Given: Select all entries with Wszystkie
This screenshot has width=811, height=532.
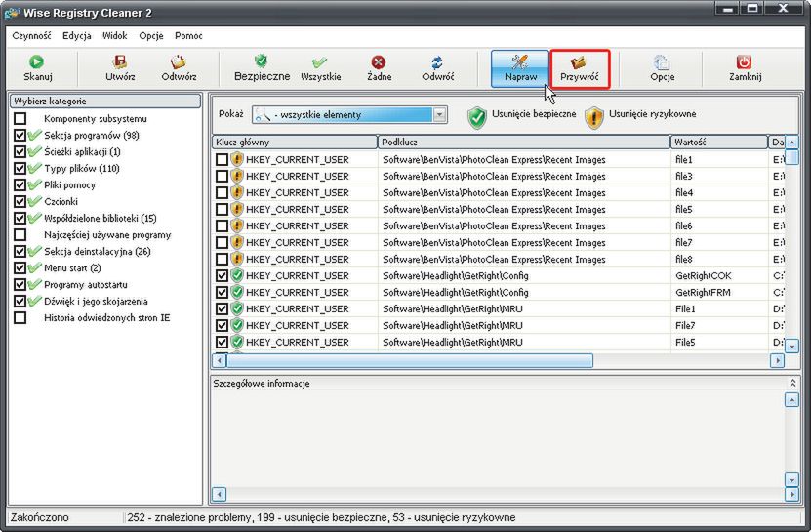Looking at the screenshot, I should point(321,68).
